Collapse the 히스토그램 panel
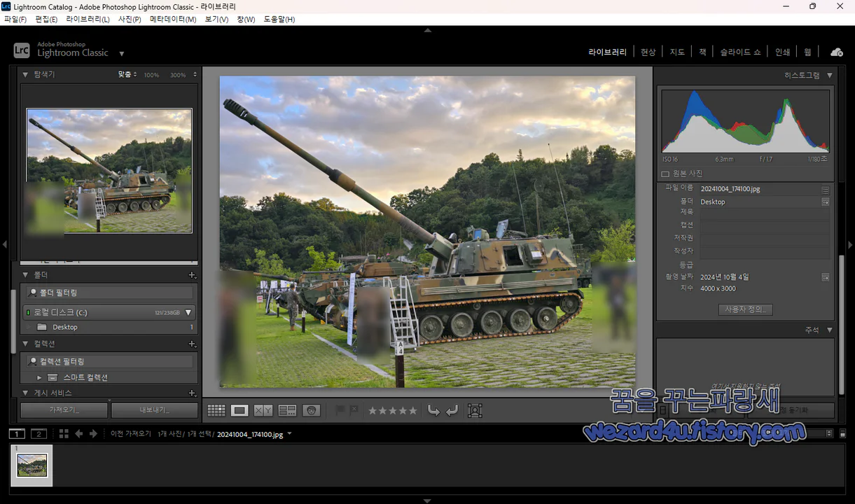855x504 pixels. coord(830,76)
